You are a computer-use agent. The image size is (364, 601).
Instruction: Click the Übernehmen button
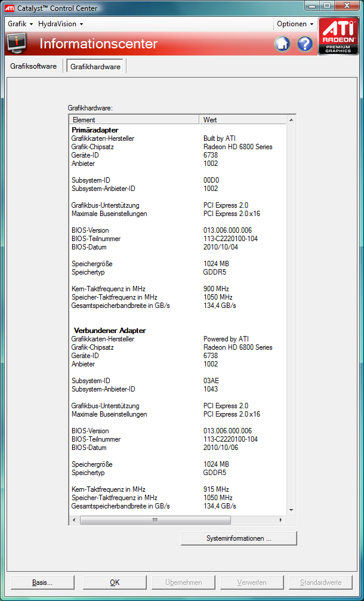[x=184, y=582]
